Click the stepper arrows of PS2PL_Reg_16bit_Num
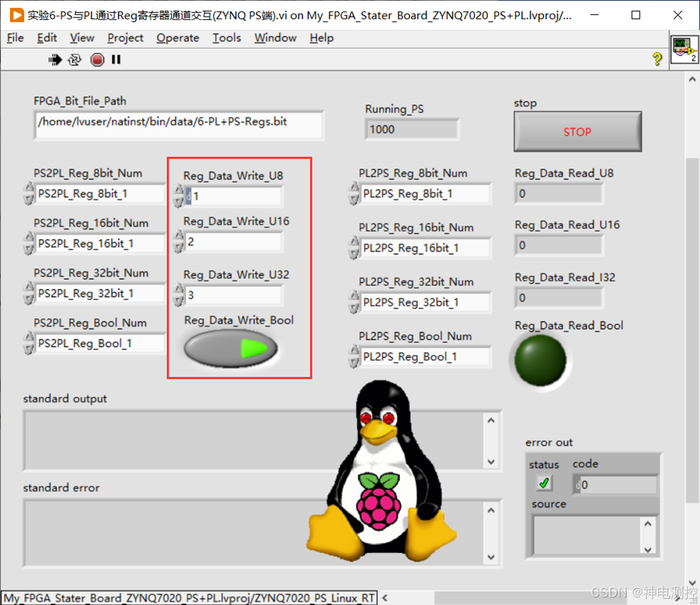Image resolution: width=700 pixels, height=605 pixels. [x=29, y=243]
